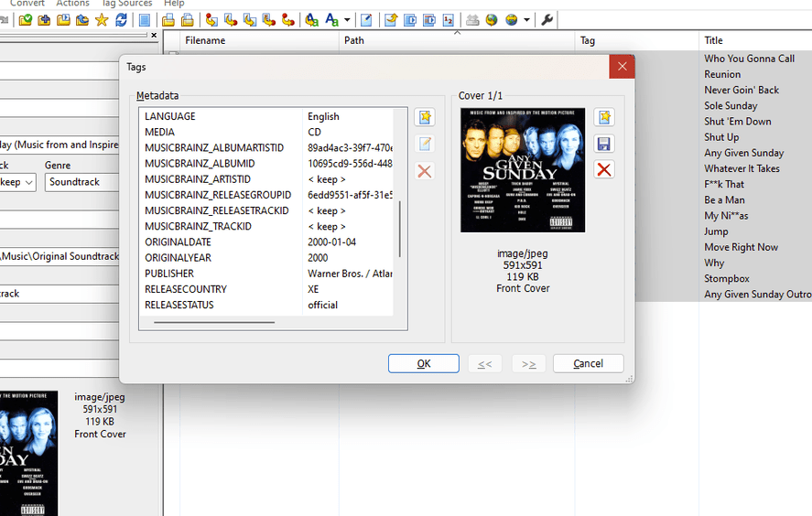Screen dimensions: 812x516
Task: Open the Convert menu
Action: pyautogui.click(x=27, y=3)
